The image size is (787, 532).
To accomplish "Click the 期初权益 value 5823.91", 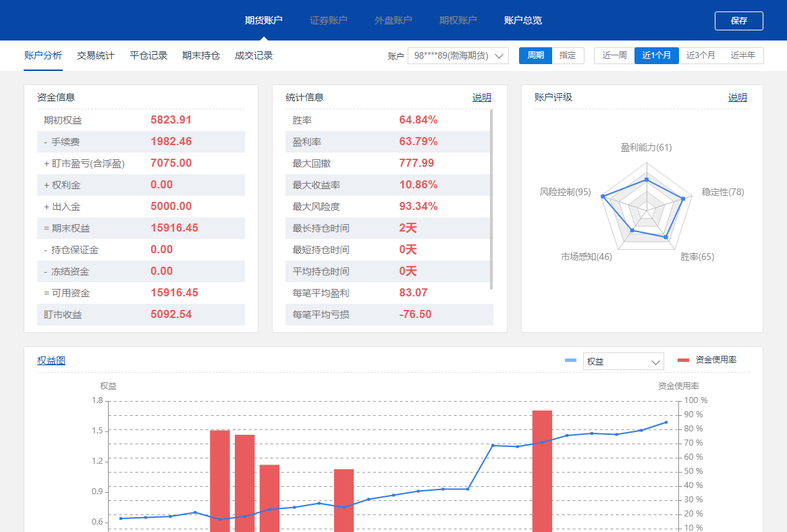I will [171, 120].
